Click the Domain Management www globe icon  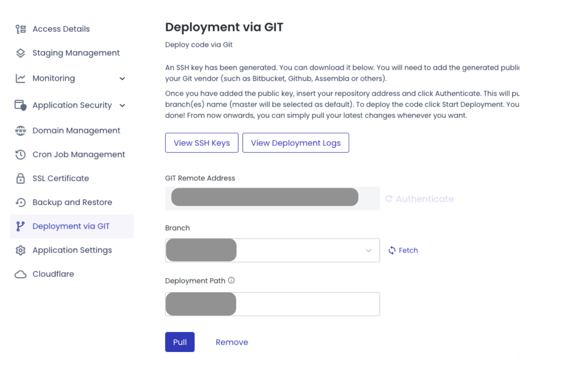coord(21,131)
